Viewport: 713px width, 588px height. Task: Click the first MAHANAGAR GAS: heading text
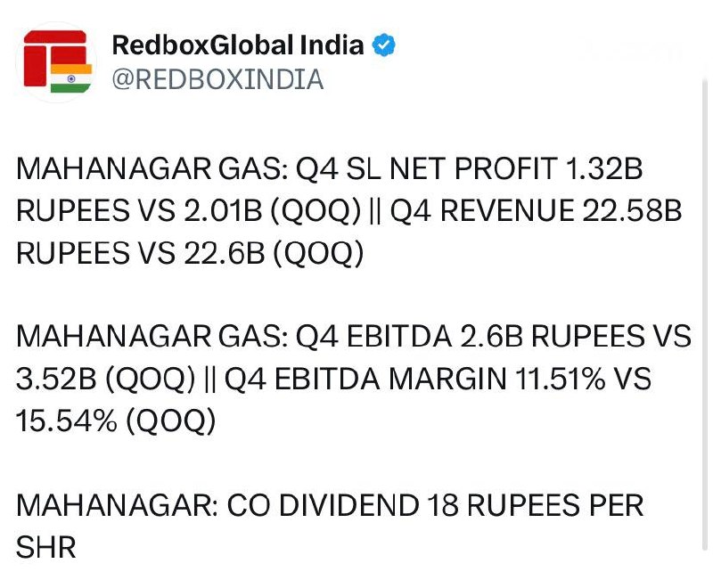(152, 168)
